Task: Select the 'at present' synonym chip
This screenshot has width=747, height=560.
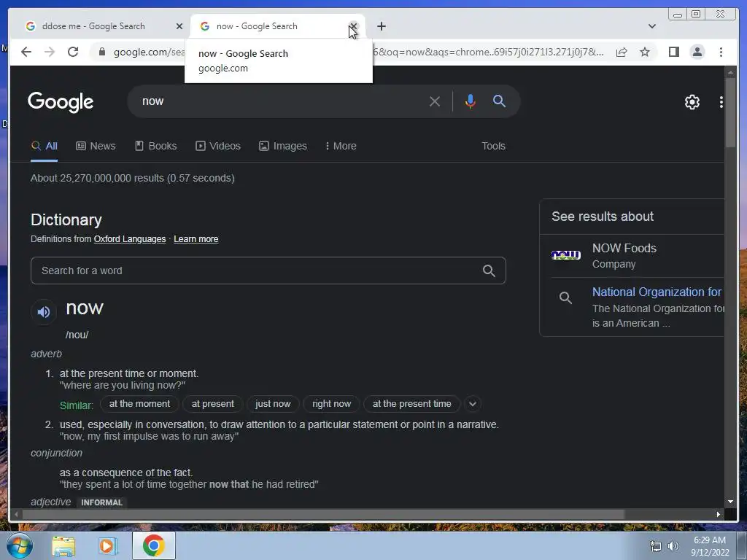Action: (x=212, y=404)
